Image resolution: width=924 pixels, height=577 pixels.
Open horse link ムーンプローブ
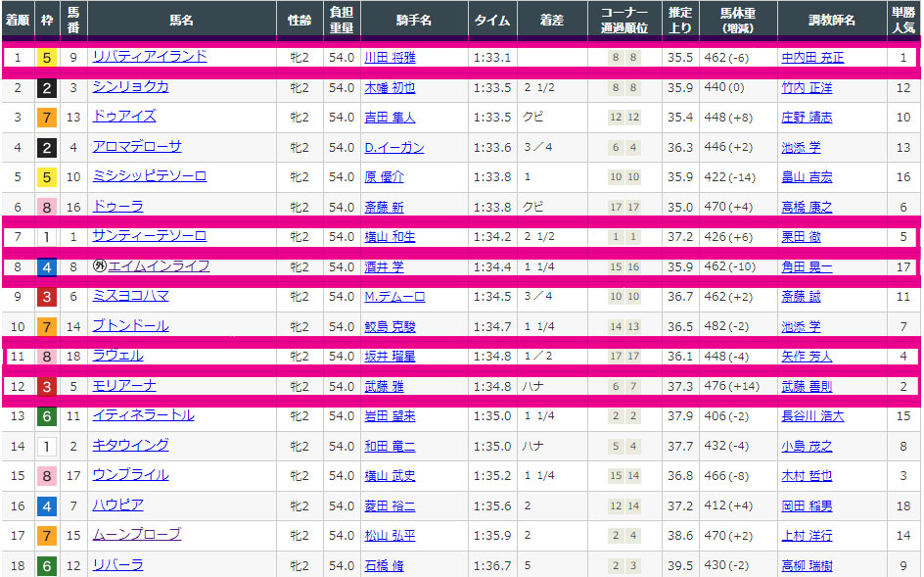136,535
